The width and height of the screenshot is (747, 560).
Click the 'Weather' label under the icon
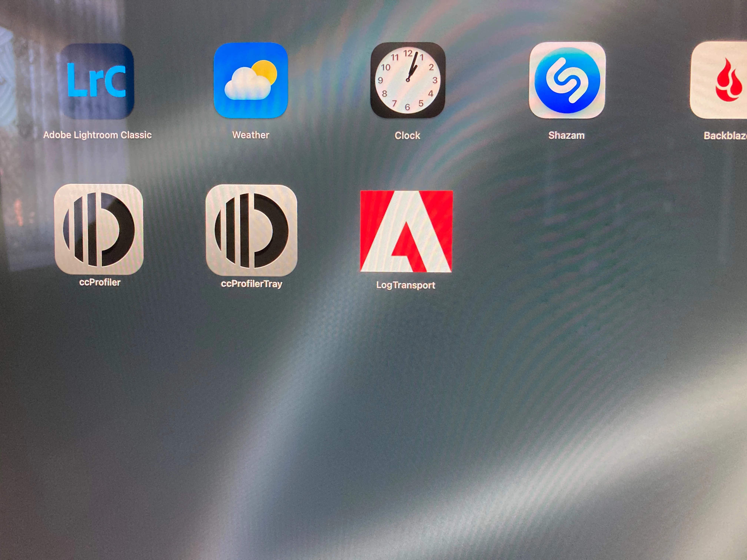point(251,135)
